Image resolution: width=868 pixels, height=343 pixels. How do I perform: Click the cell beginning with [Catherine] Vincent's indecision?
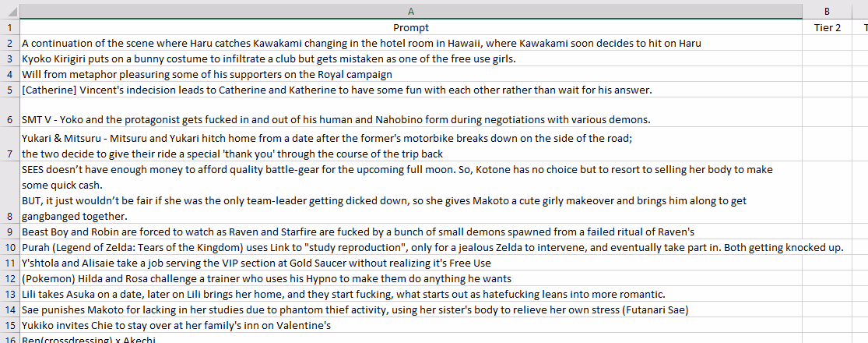coord(411,90)
